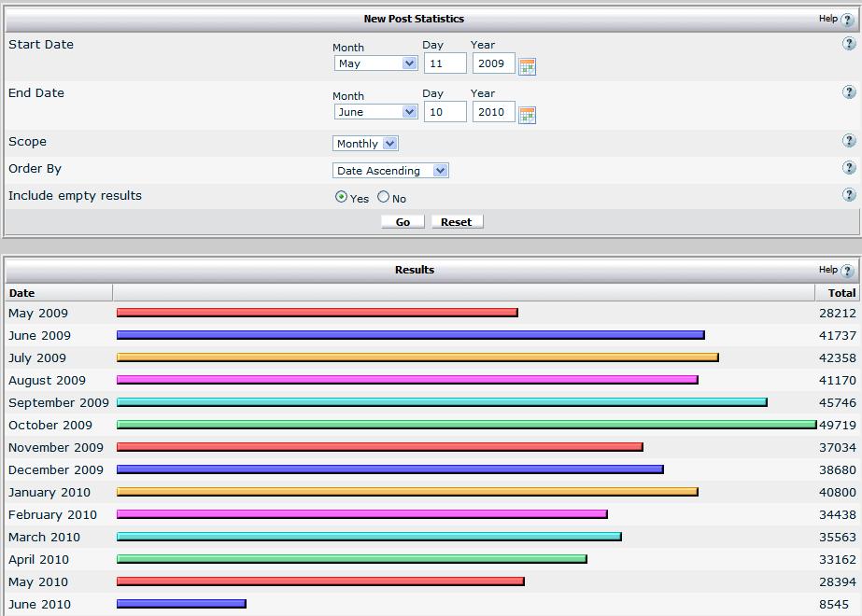This screenshot has width=862, height=616.
Task: Select No for Include empty results
Action: (x=384, y=197)
